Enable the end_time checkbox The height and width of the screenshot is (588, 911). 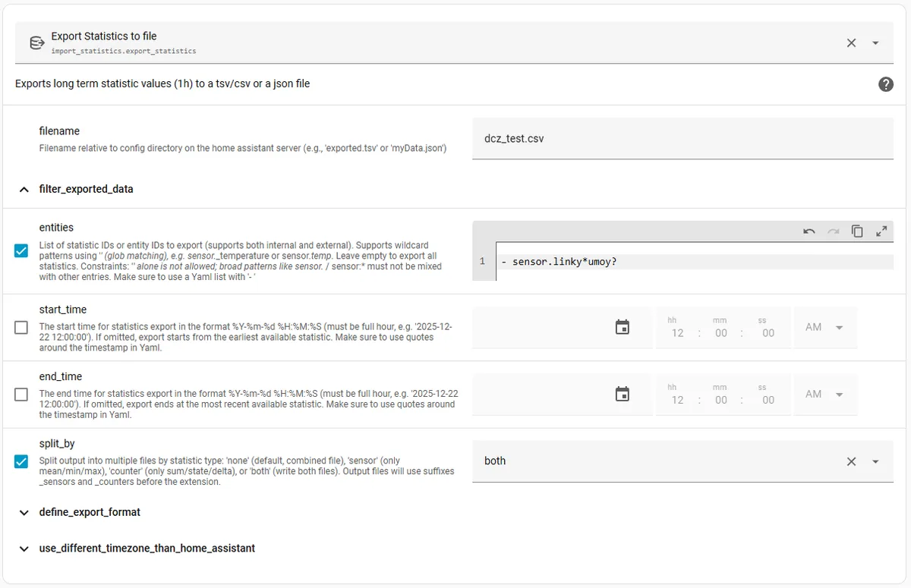point(21,395)
